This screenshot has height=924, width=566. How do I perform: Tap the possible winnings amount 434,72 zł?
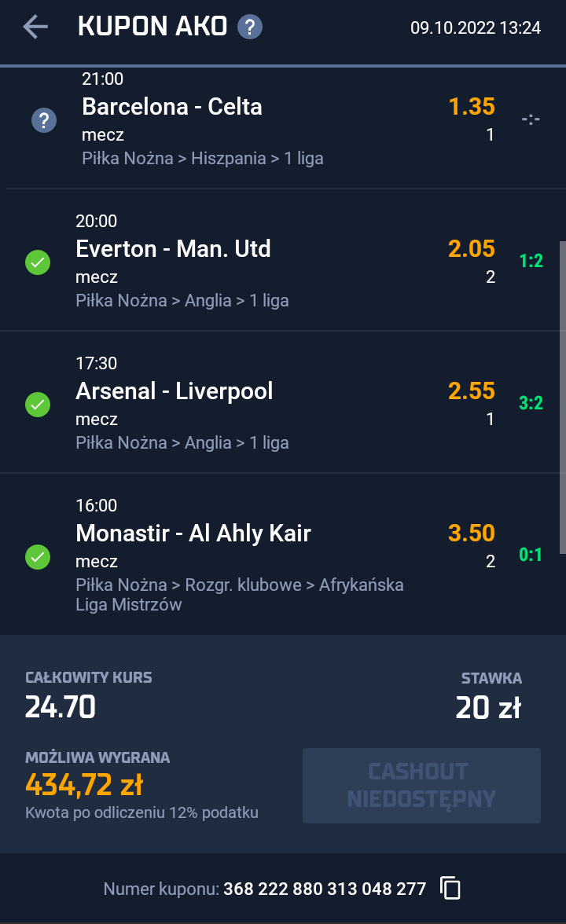84,784
